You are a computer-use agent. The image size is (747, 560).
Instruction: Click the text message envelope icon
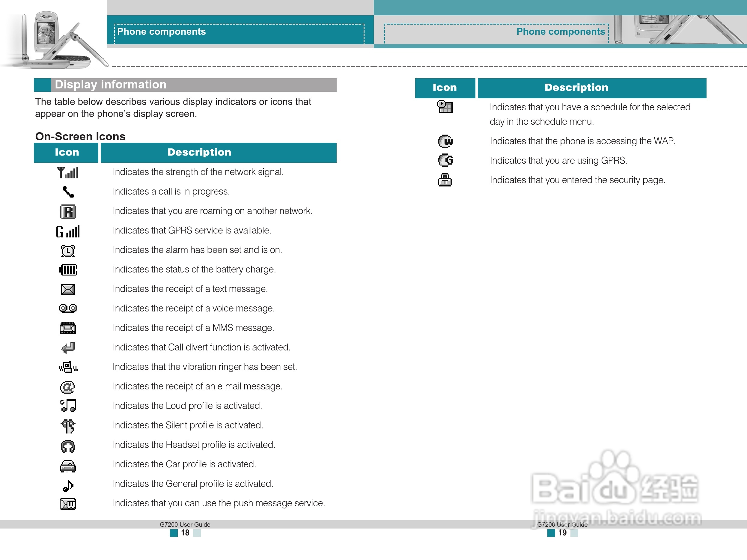pyautogui.click(x=68, y=290)
